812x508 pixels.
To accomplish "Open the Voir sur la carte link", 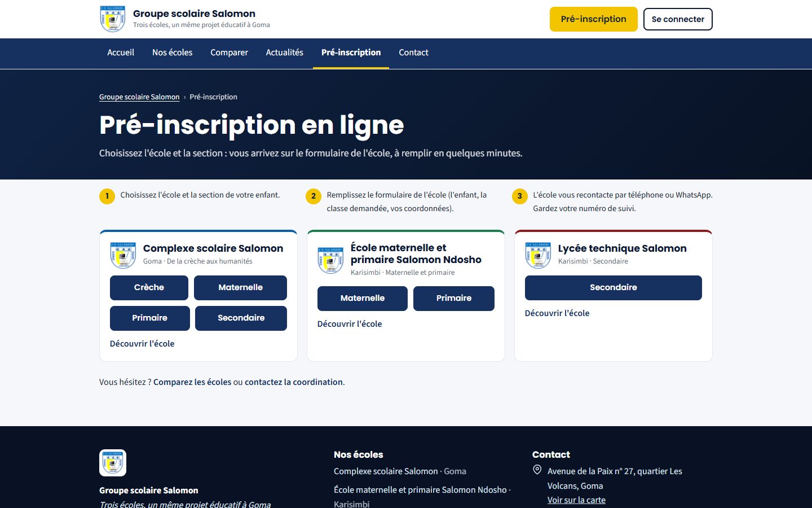I will click(576, 500).
